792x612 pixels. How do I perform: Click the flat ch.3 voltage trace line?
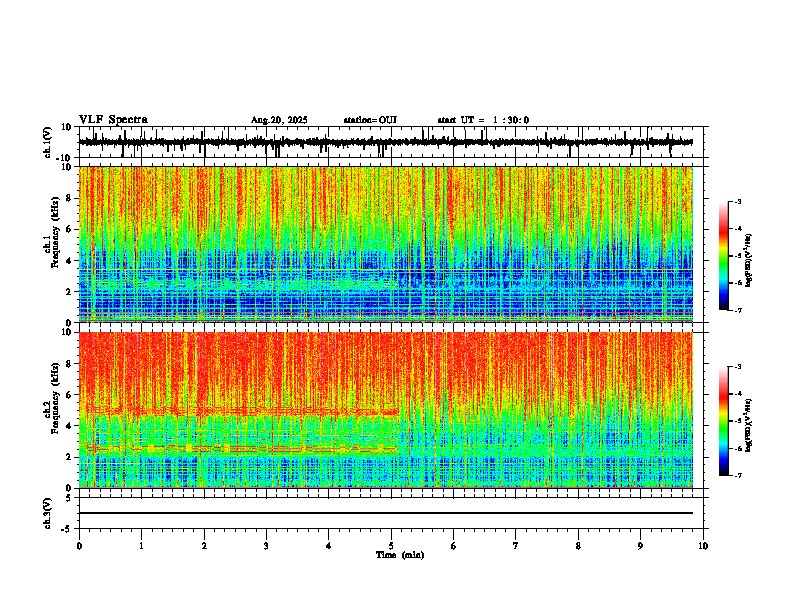(385, 513)
